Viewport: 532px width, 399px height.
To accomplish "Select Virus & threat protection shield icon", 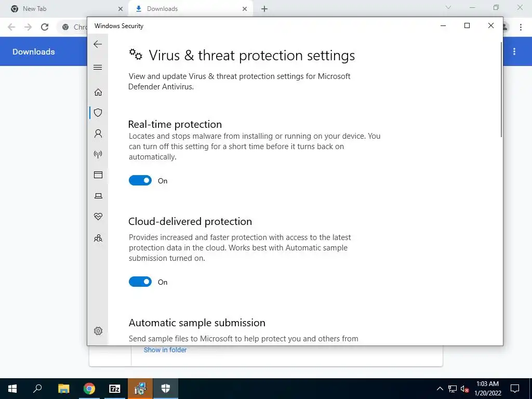I will (98, 113).
